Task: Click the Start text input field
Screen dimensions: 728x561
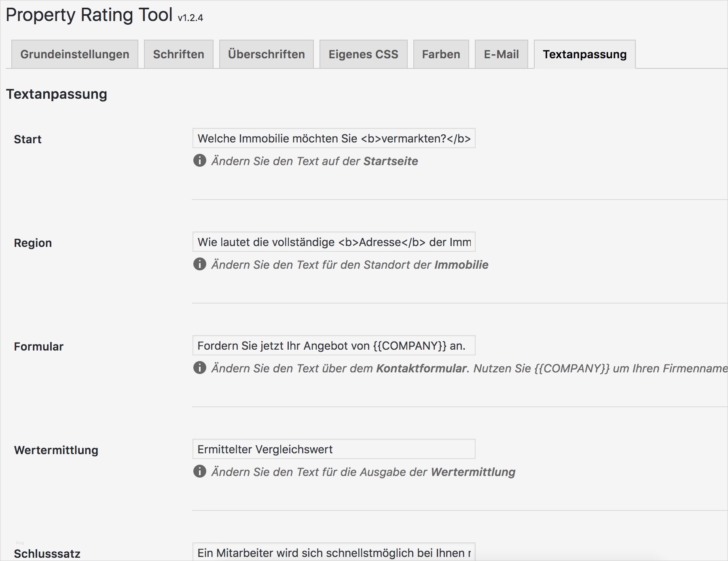Action: point(334,138)
